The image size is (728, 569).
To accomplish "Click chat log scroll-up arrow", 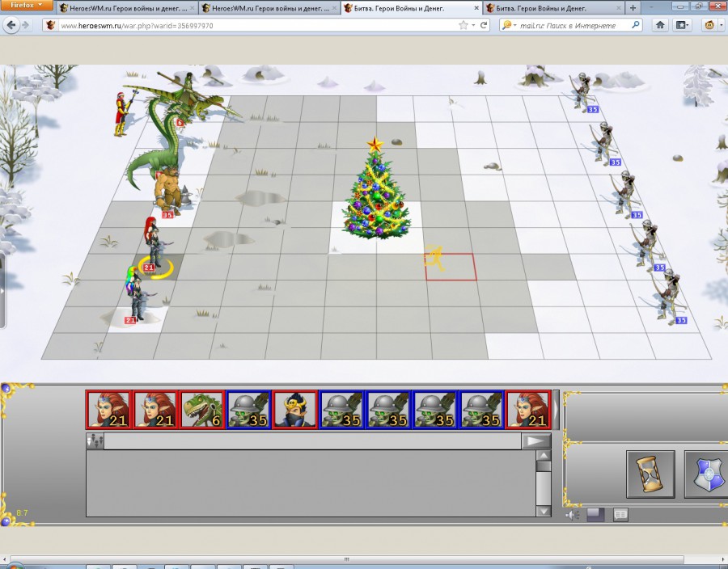I will [x=544, y=455].
